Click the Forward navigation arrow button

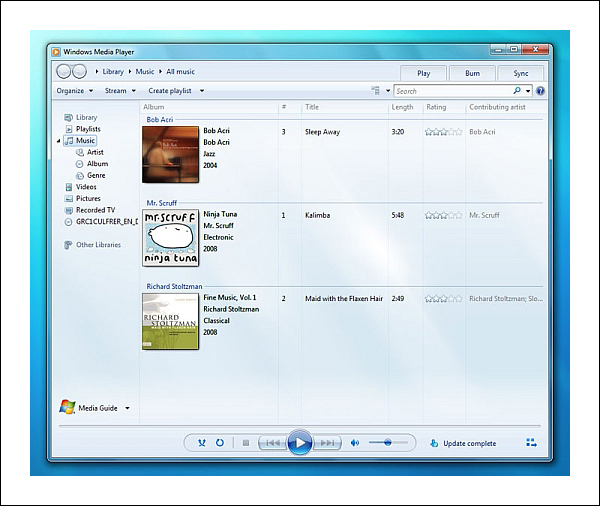pos(79,72)
